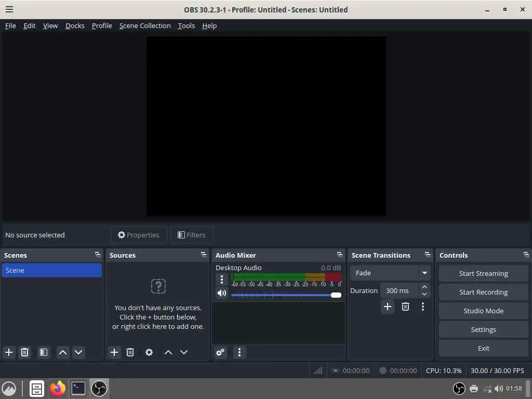The image size is (532, 399).
Task: Move scene down with the arrow
Action: (78, 352)
